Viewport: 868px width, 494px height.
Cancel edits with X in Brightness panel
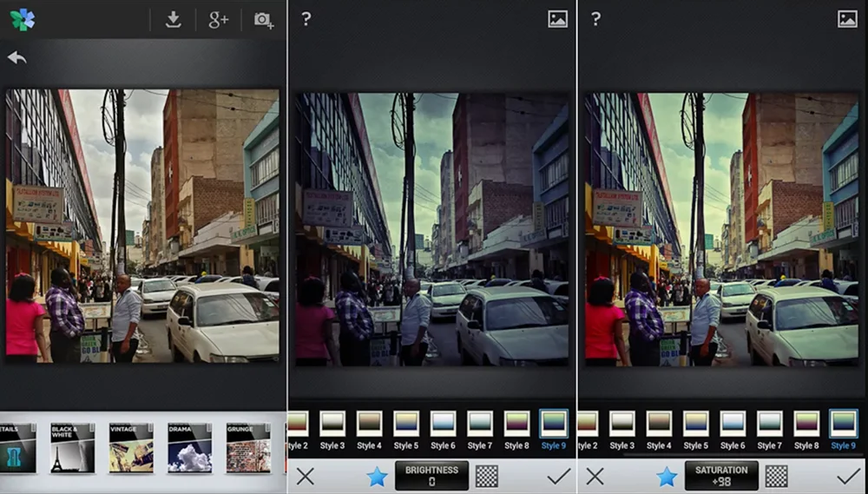[x=305, y=476]
